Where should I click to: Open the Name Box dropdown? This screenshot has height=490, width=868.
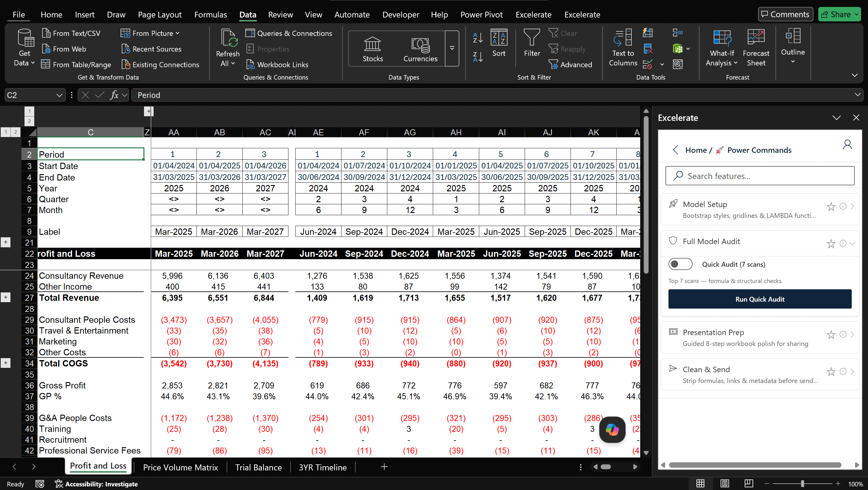59,95
